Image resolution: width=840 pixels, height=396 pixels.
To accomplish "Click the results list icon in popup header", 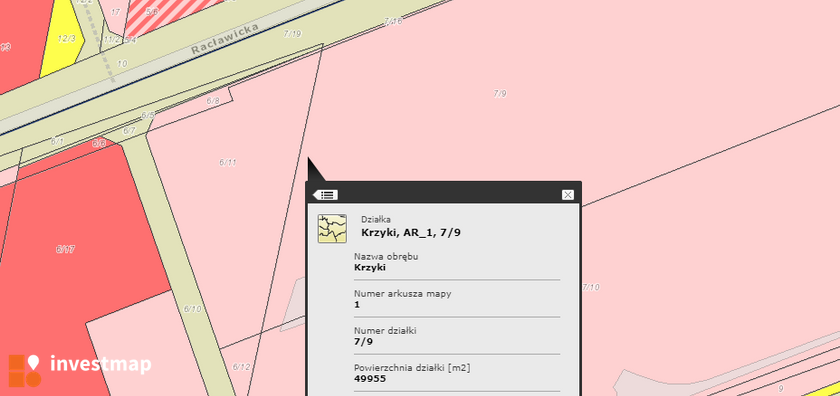I will (x=325, y=195).
